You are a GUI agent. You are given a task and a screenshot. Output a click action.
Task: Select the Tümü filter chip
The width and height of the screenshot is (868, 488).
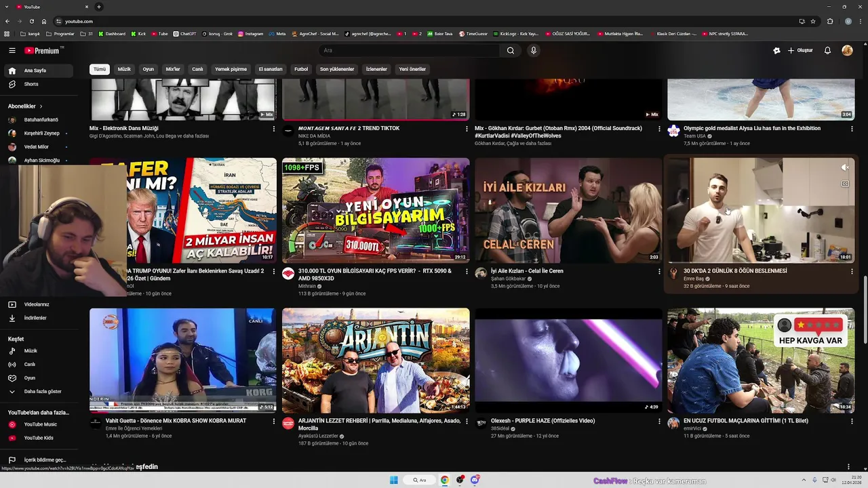click(100, 69)
